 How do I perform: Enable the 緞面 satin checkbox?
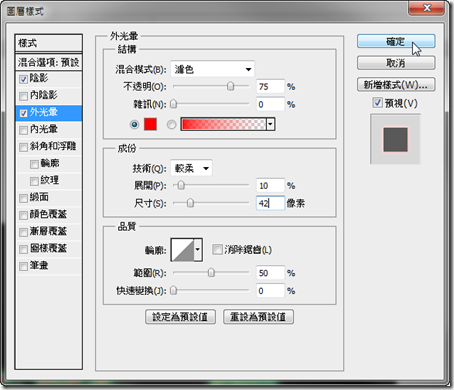tap(23, 198)
